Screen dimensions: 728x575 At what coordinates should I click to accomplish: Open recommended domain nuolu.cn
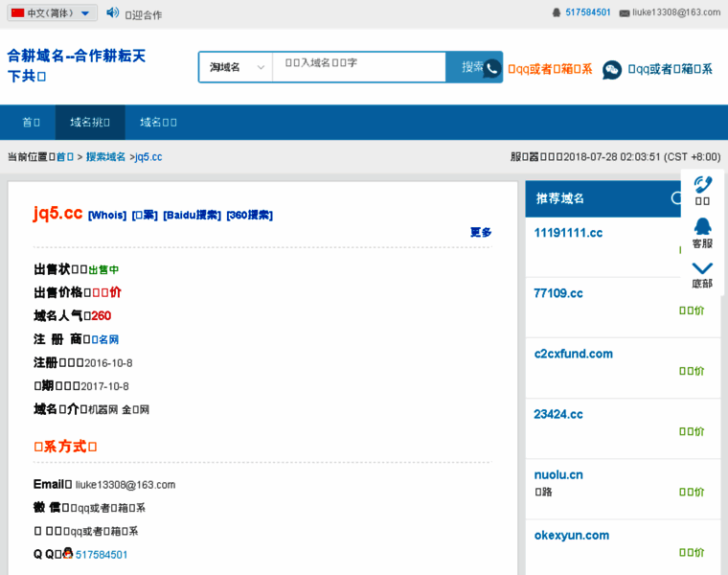(x=558, y=474)
